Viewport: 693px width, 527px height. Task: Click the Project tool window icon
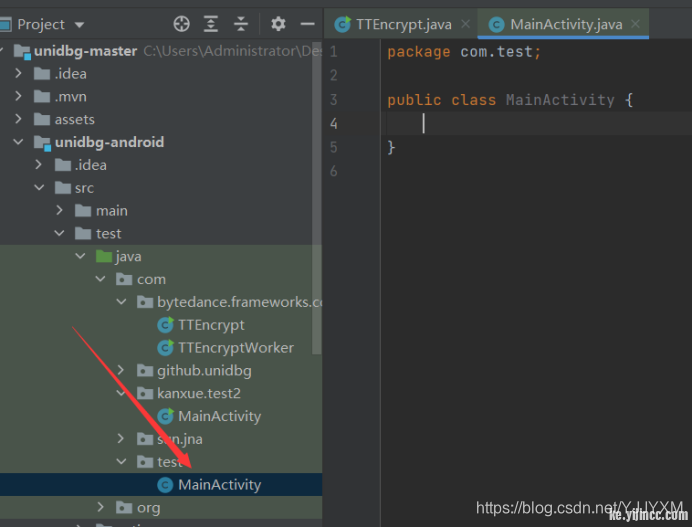point(5,24)
